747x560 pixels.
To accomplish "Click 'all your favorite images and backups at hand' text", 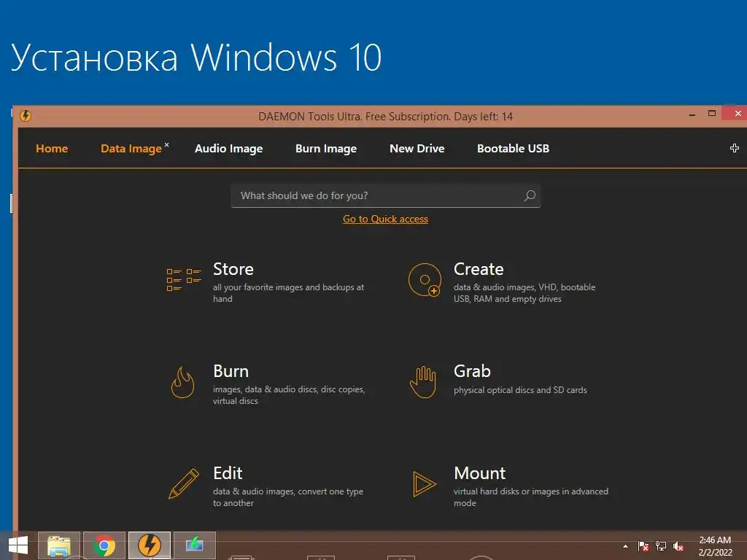I will pos(288,293).
